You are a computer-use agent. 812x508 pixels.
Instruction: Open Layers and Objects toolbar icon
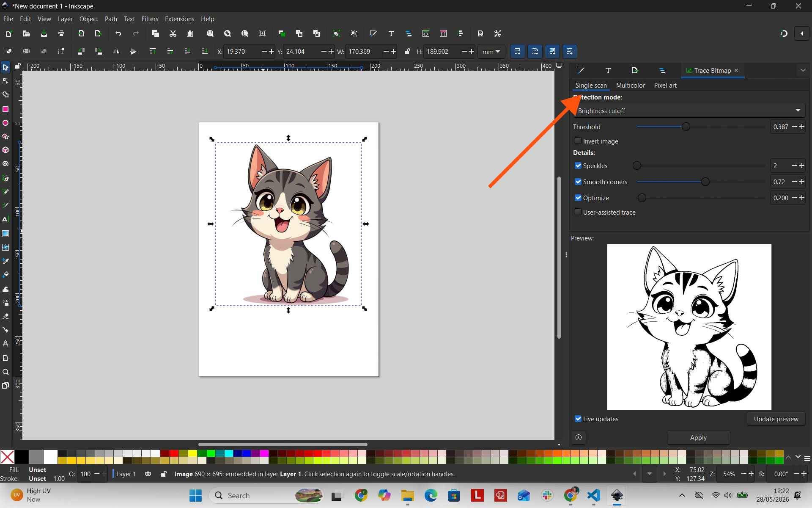409,33
